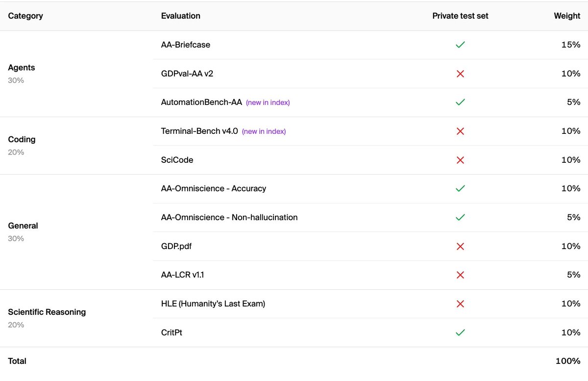The height and width of the screenshot is (381, 588).
Task: Click the checkmark in AA-Omniscience - Accuracy row
Action: click(460, 188)
